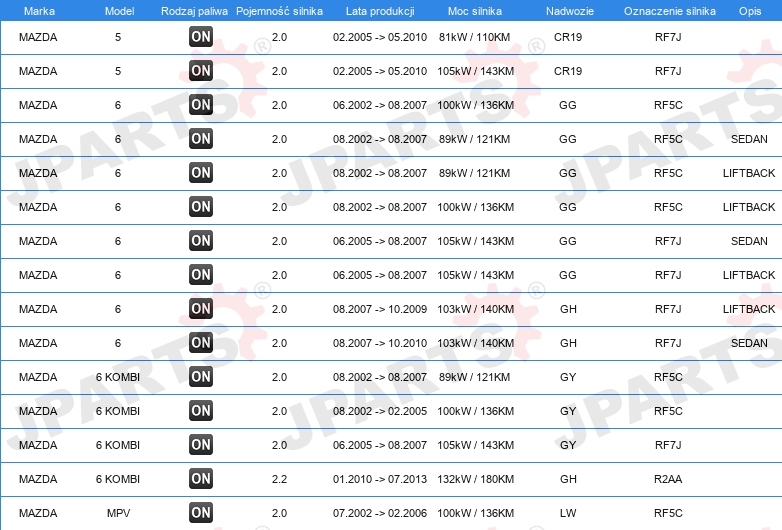Click the ON icon in the 105kW SEDAN row
Viewport: 782px width, 530px height.
click(x=201, y=241)
